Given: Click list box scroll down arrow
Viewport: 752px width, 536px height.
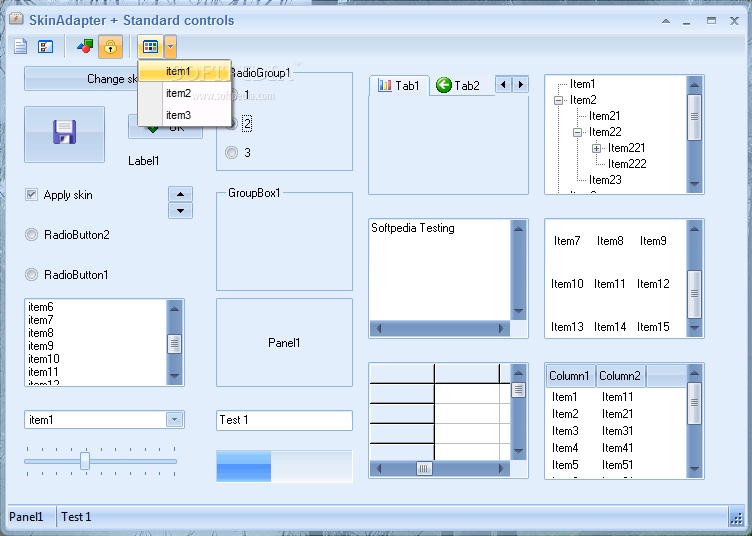Looking at the screenshot, I should pyautogui.click(x=174, y=376).
